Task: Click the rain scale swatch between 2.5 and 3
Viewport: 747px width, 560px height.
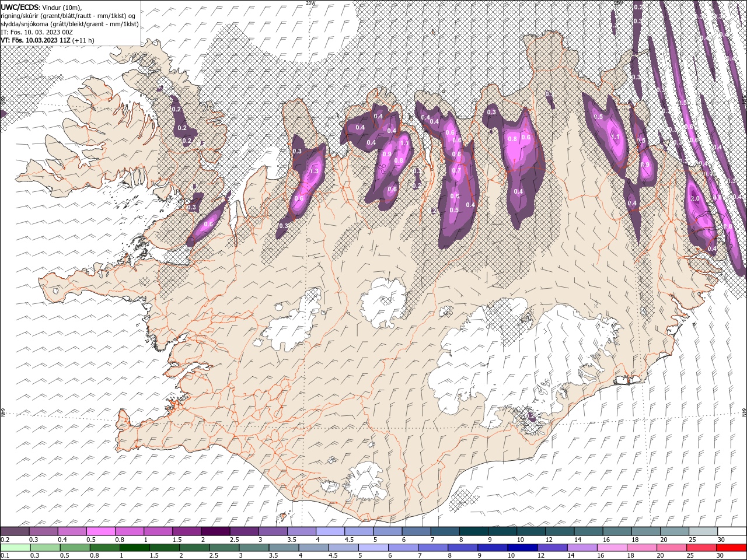Action: point(225,547)
